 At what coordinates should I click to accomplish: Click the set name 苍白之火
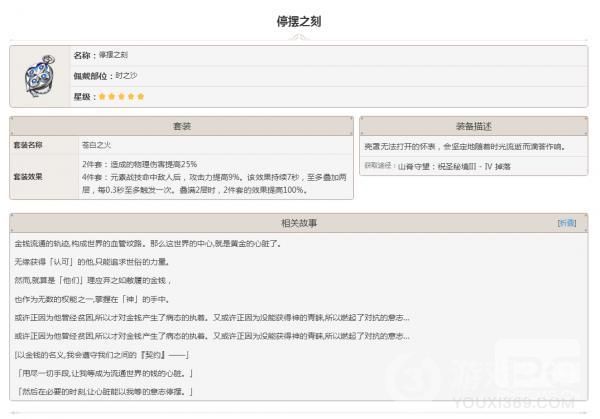[x=96, y=145]
